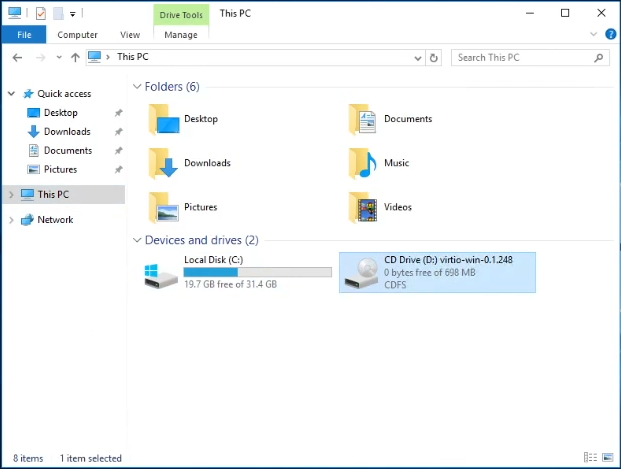Image resolution: width=621 pixels, height=469 pixels.
Task: Click the Local Disk (C:) usage bar
Action: click(257, 272)
